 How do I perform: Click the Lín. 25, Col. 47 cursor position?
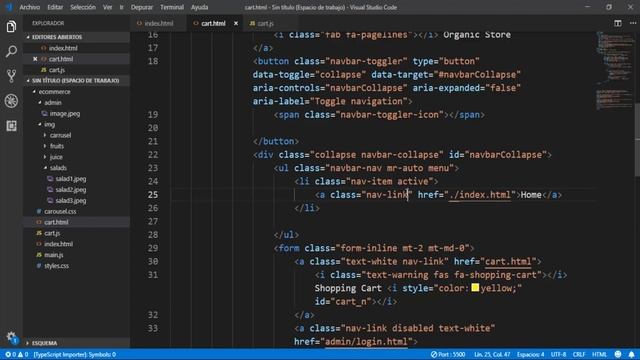click(x=492, y=354)
